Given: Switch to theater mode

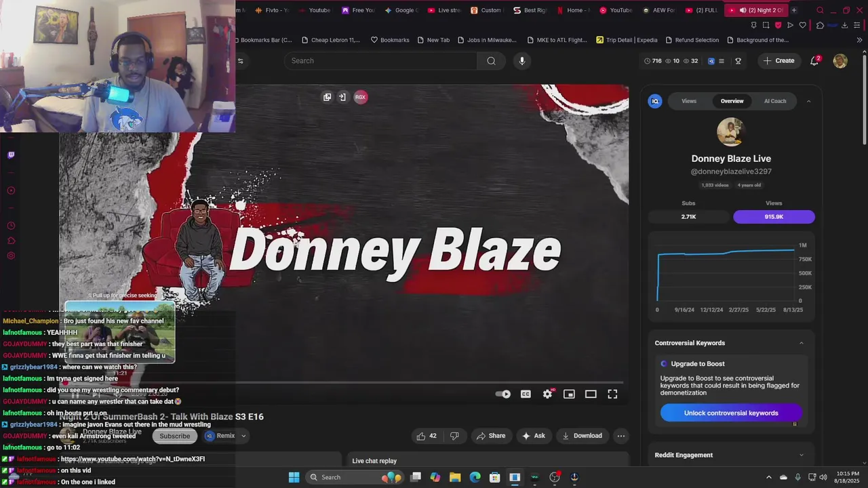Looking at the screenshot, I should (x=591, y=394).
